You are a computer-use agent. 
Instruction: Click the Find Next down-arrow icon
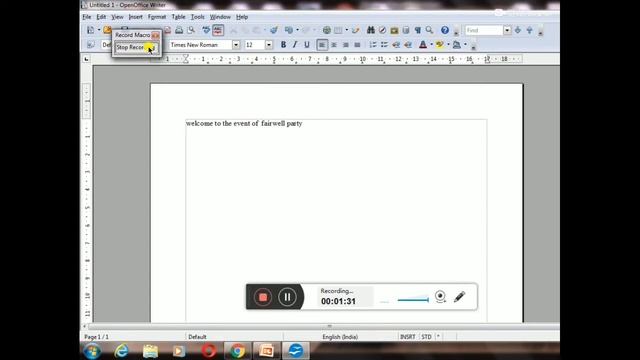click(x=518, y=30)
